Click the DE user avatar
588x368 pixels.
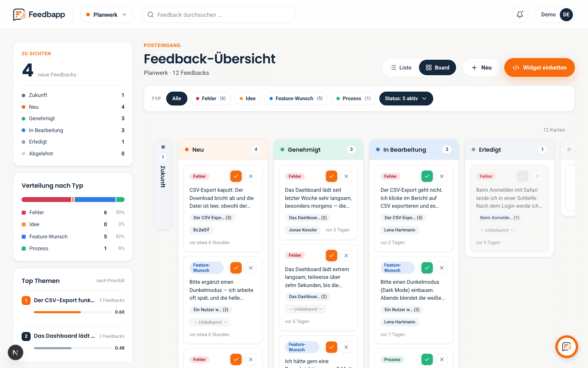[566, 15]
